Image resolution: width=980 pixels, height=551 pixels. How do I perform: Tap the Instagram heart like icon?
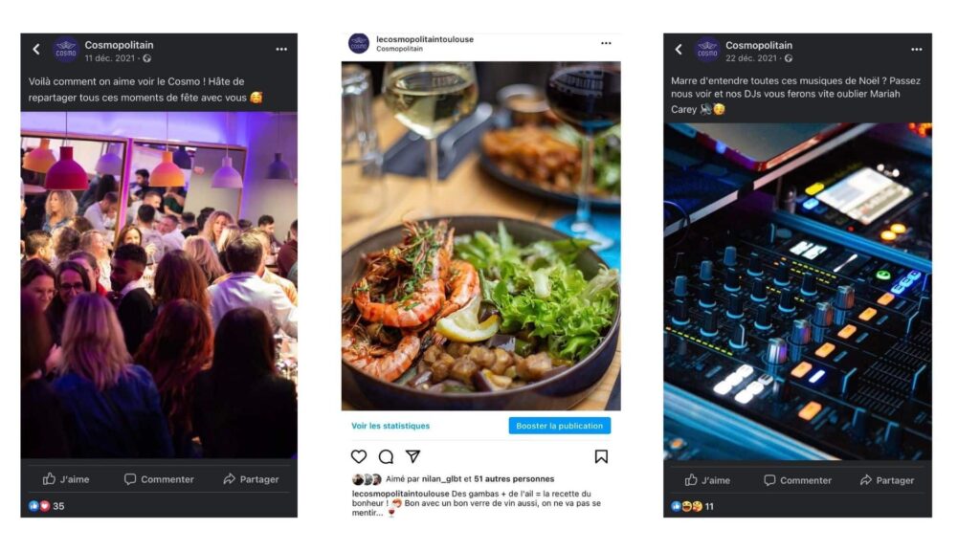click(359, 456)
